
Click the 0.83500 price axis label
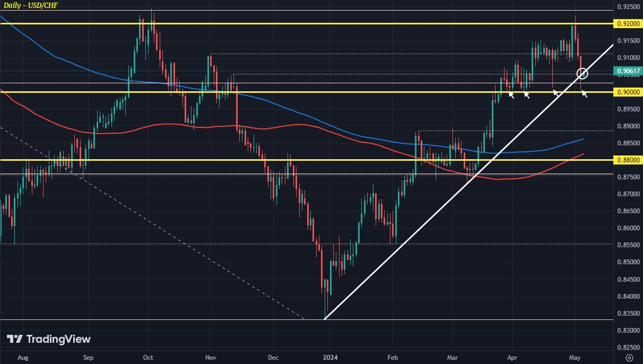coord(628,313)
